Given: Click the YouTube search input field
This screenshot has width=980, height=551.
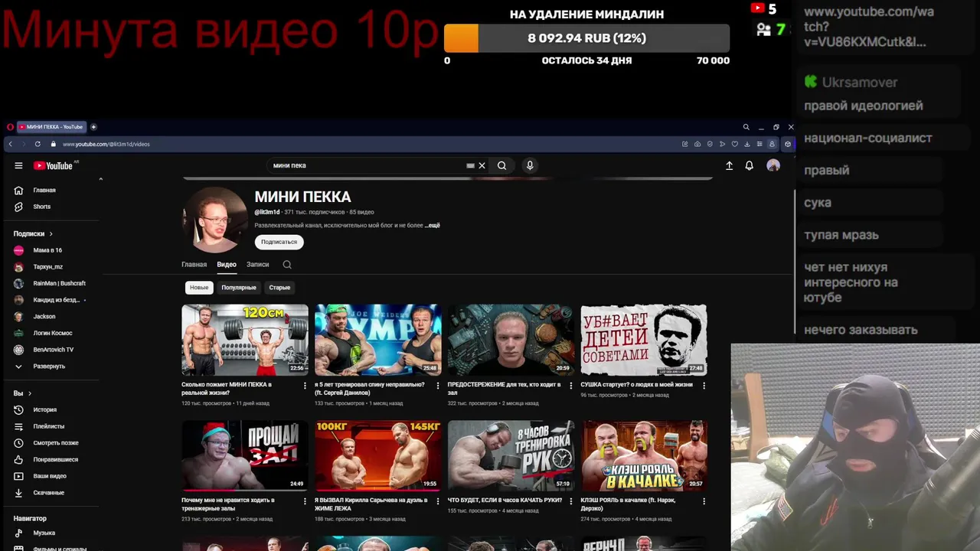Looking at the screenshot, I should pyautogui.click(x=367, y=165).
